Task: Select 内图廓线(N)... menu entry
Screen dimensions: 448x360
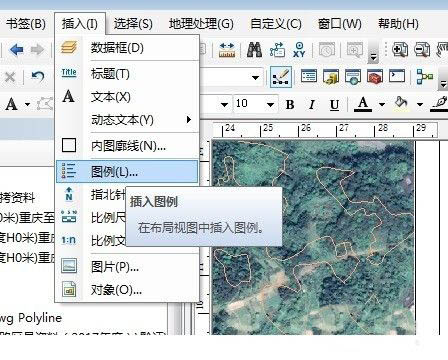Action: coord(127,146)
